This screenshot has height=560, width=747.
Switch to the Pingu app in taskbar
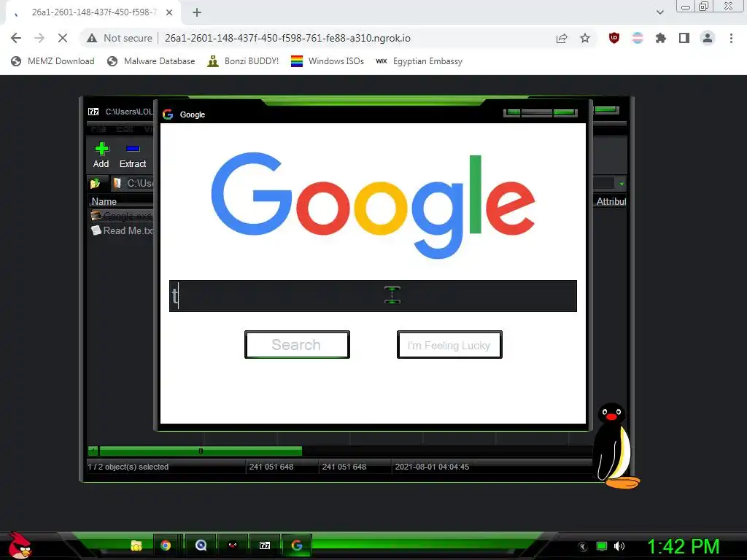(x=233, y=545)
